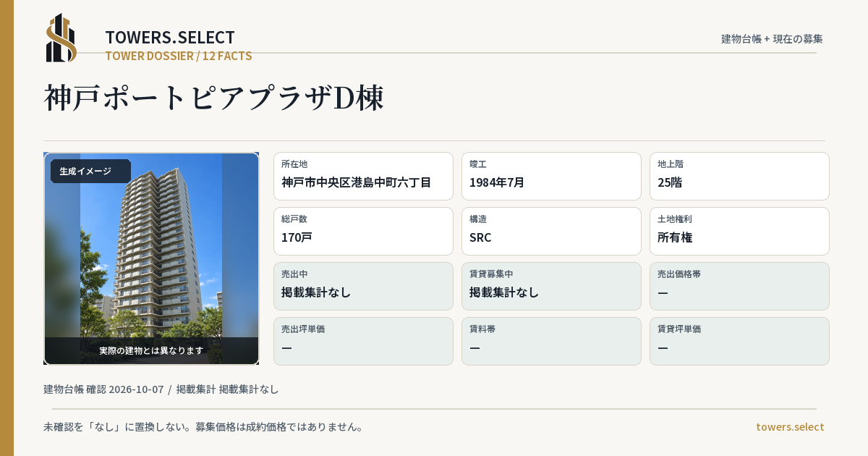Click the 神戸市中央区港島中町六丁目 address value
868x456 pixels.
point(357,182)
